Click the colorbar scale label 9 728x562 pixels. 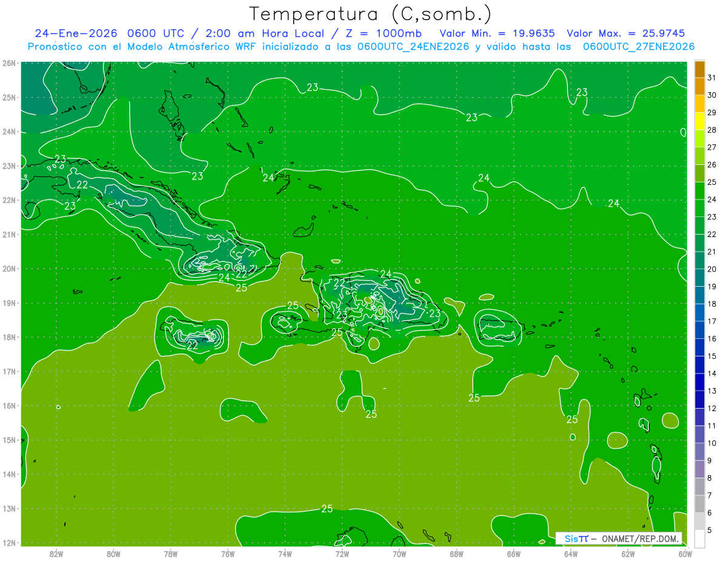pos(710,460)
